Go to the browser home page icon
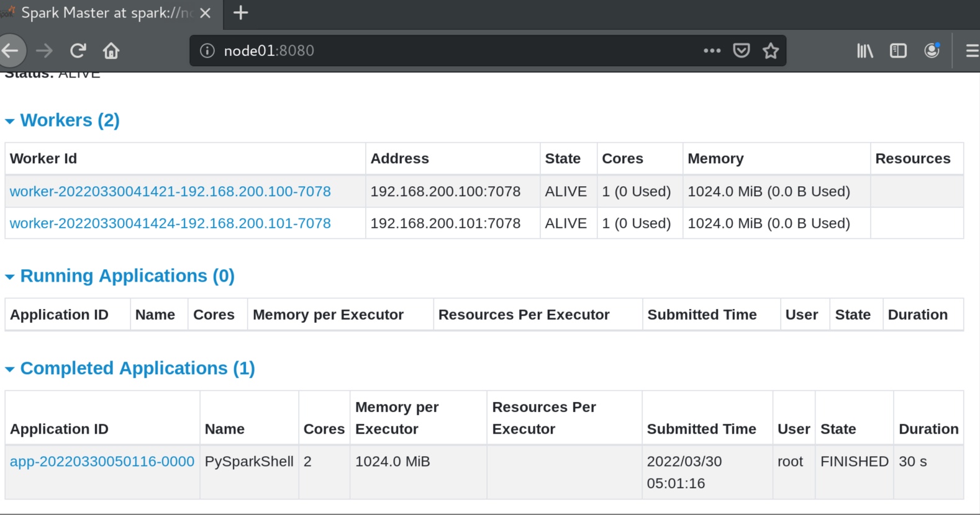The width and height of the screenshot is (980, 515). coord(111,50)
